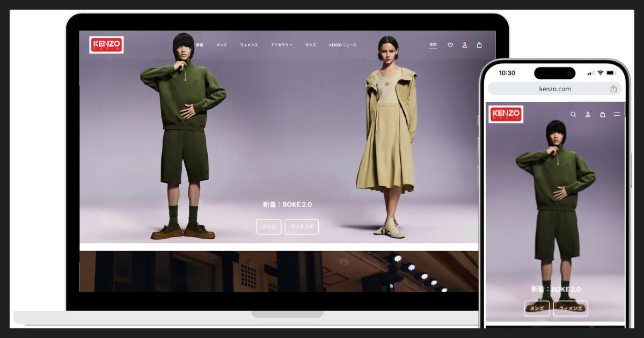Open the shopping bag on desktop site

[x=479, y=45]
